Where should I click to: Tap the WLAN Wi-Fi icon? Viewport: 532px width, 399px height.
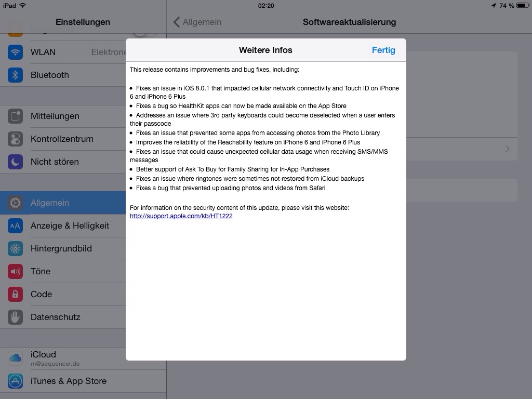click(x=15, y=52)
